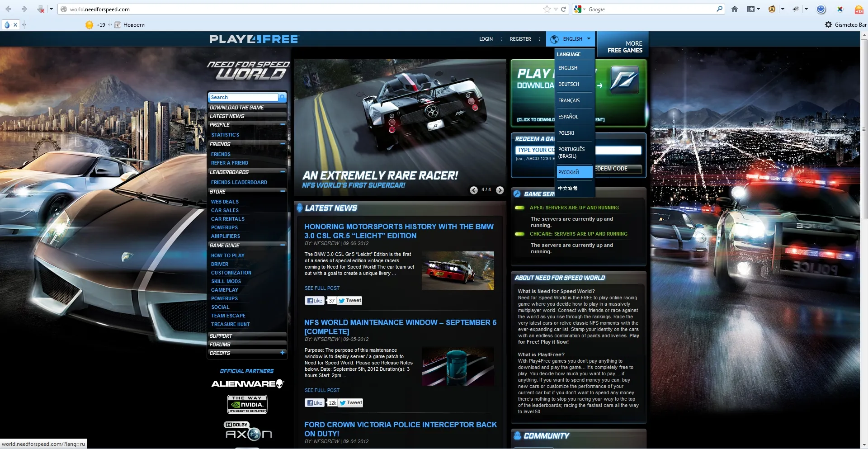Click the site Search input field
Viewport: 868px width, 449px height.
tap(244, 97)
